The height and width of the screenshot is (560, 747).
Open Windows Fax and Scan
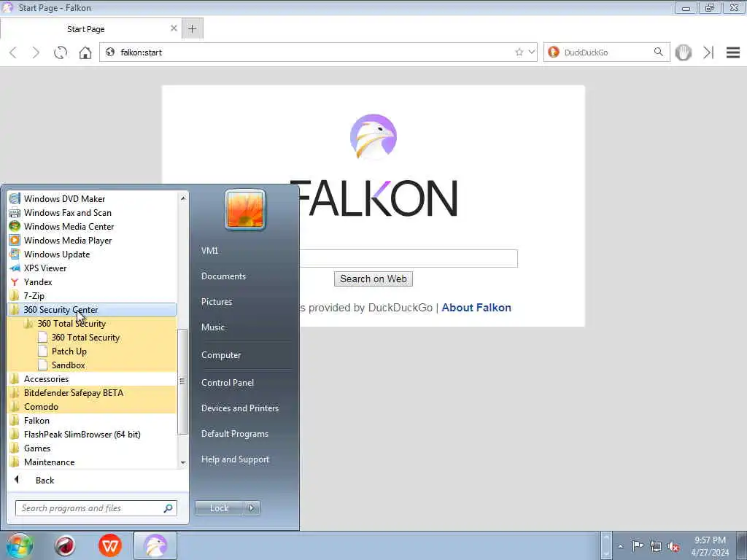[x=92, y=213]
